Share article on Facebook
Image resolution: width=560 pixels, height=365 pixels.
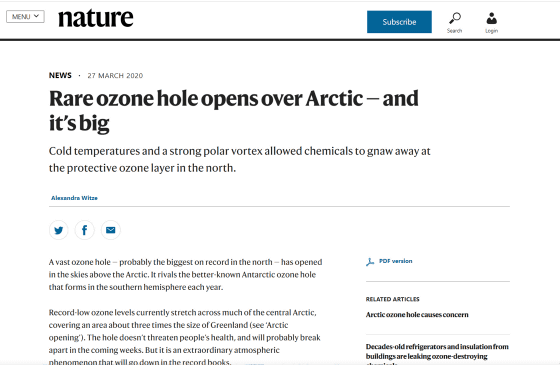point(85,230)
